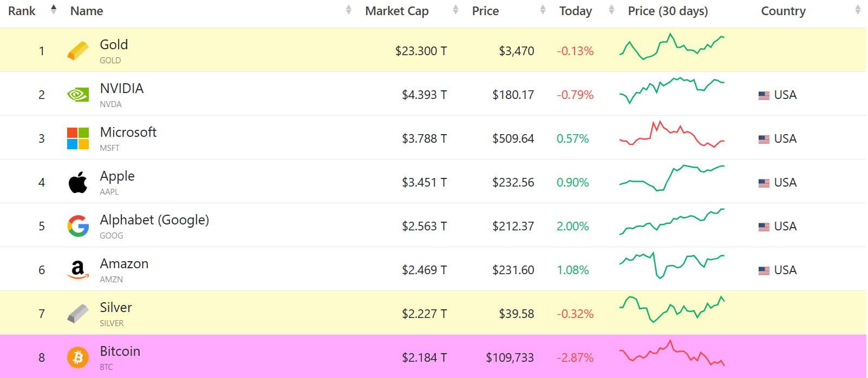
Task: Click the Microsoft logo icon
Action: coord(78,138)
